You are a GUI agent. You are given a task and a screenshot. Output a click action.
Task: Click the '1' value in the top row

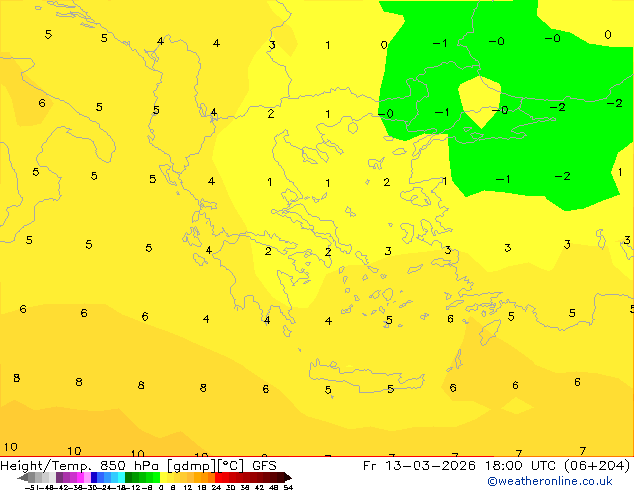(328, 45)
